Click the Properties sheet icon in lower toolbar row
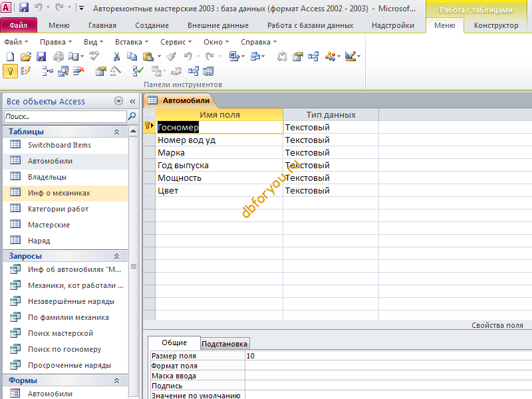Screen dimensions: 532x399 point(101,71)
